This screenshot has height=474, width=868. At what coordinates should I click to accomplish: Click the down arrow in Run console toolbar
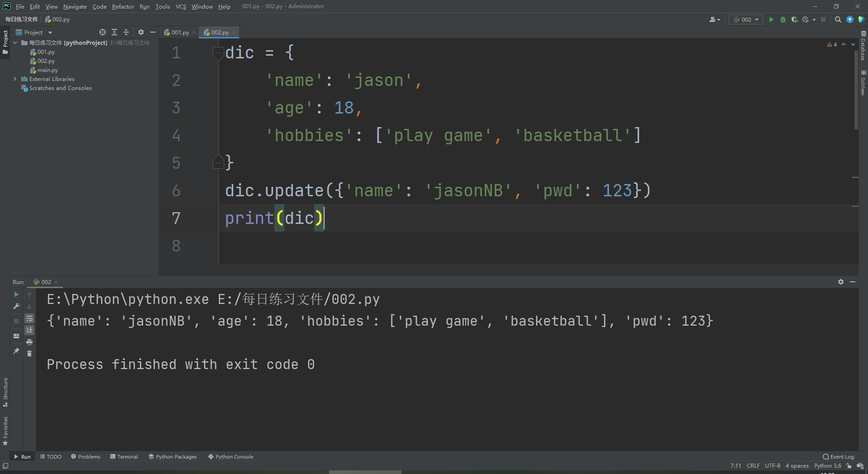tap(29, 306)
